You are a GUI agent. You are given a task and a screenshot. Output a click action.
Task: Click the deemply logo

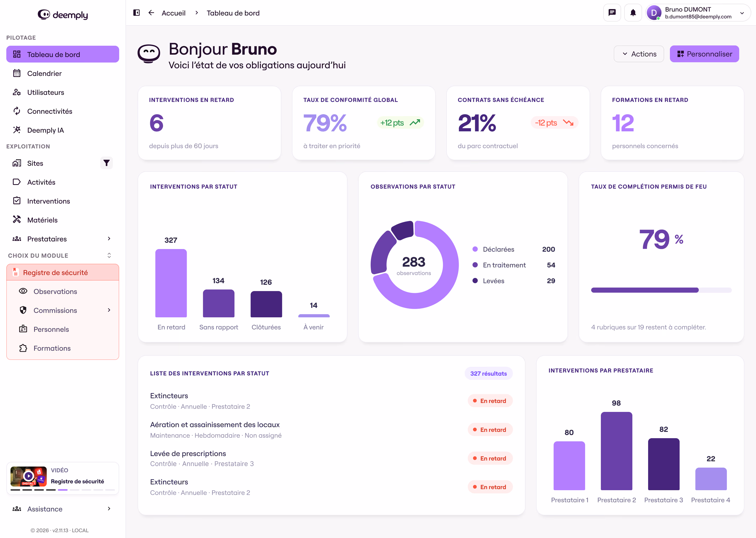(62, 14)
